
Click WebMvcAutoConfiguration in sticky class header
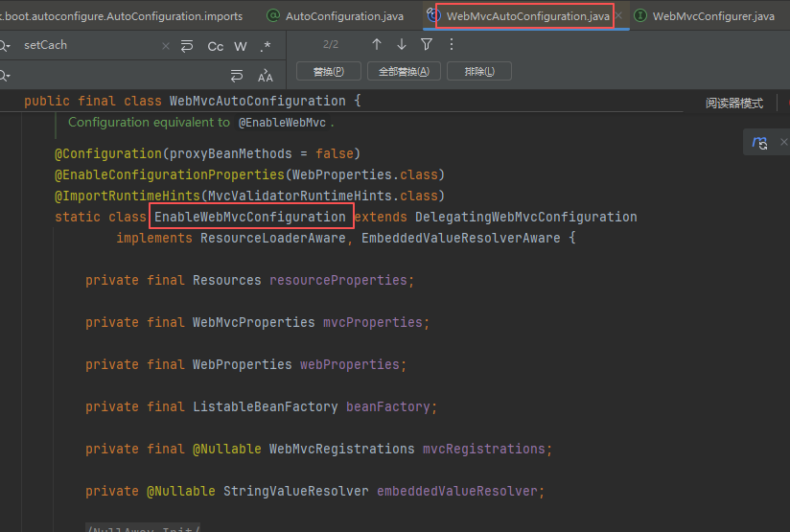pos(258,102)
